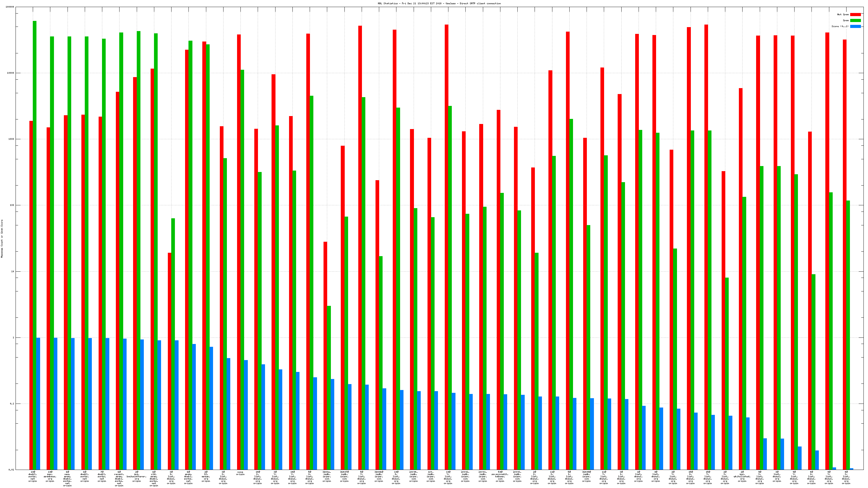Click the zen.spamhaus.org origin x-axis label
This screenshot has height=488, width=868.
(50, 476)
